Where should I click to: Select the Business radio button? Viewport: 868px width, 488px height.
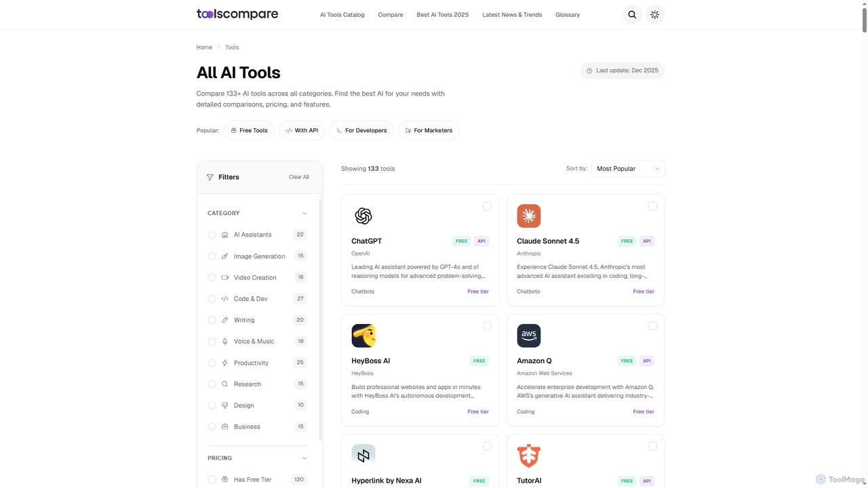(x=212, y=427)
